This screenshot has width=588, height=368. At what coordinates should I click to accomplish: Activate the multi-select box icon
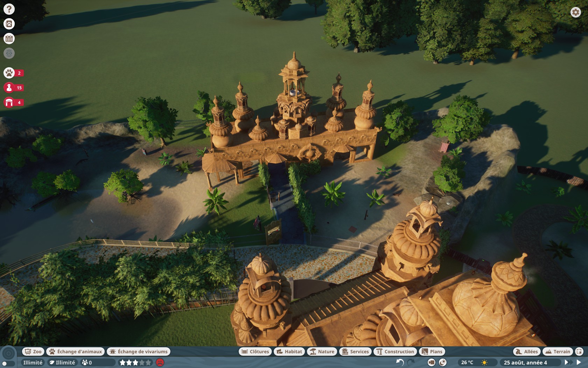pyautogui.click(x=579, y=352)
